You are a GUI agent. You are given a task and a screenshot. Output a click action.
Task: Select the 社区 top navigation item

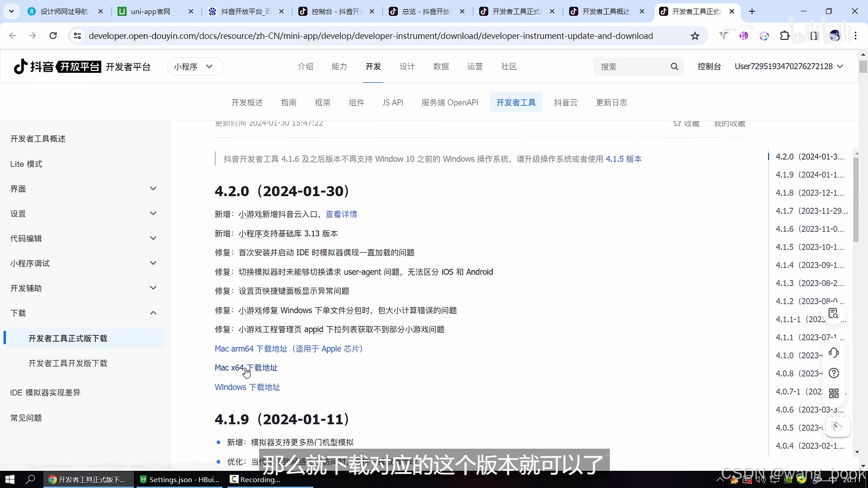click(x=509, y=66)
